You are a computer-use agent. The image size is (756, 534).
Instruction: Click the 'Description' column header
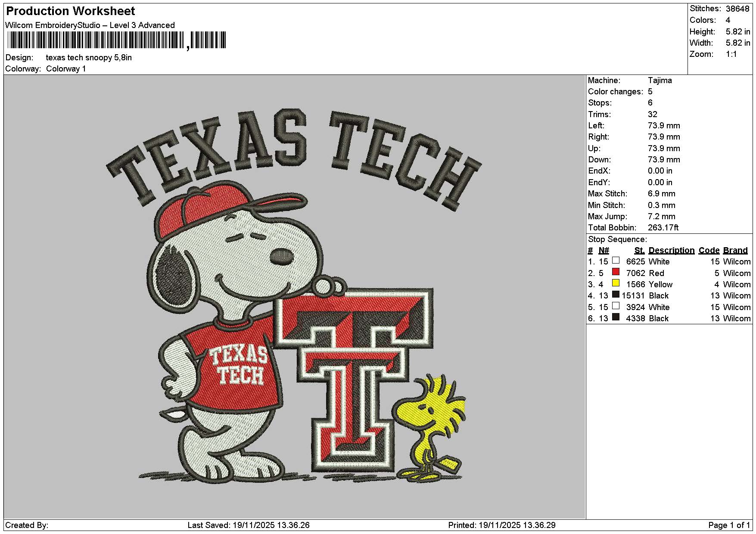point(672,250)
